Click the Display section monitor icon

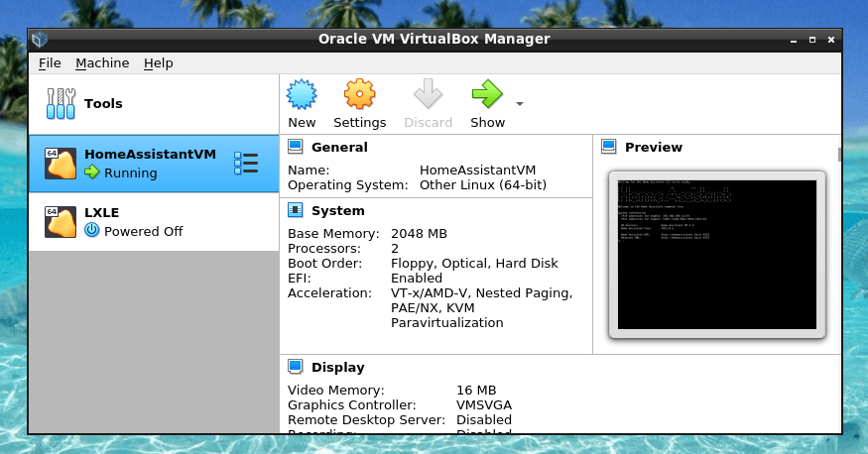click(296, 367)
